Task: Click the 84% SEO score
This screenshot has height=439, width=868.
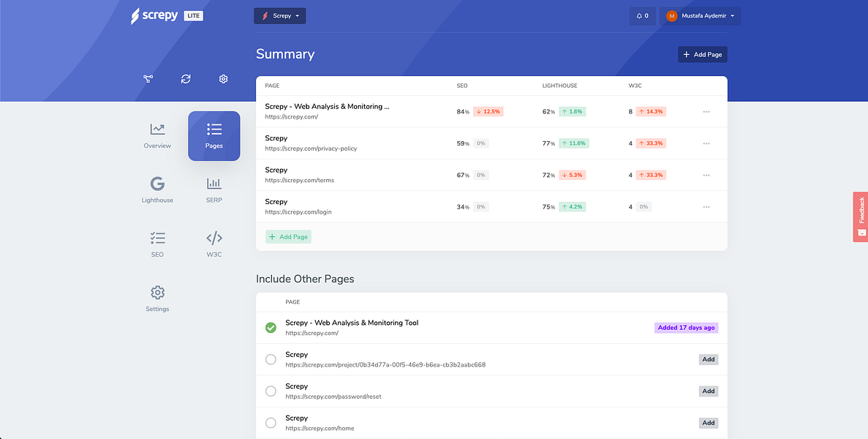Action: (x=463, y=112)
